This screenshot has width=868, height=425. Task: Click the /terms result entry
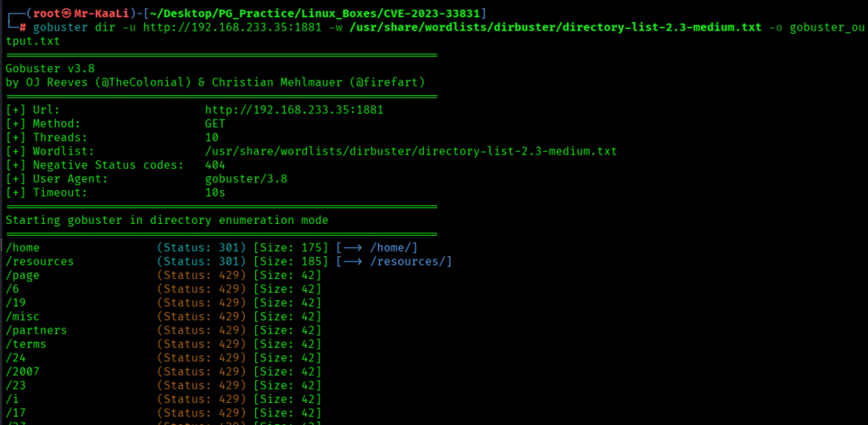pos(26,344)
